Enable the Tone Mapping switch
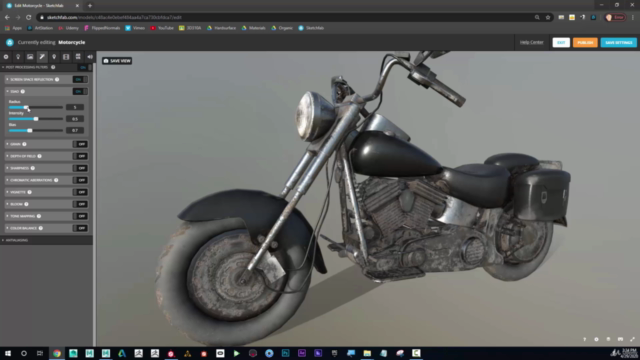Image resolution: width=640 pixels, height=360 pixels. [x=80, y=216]
